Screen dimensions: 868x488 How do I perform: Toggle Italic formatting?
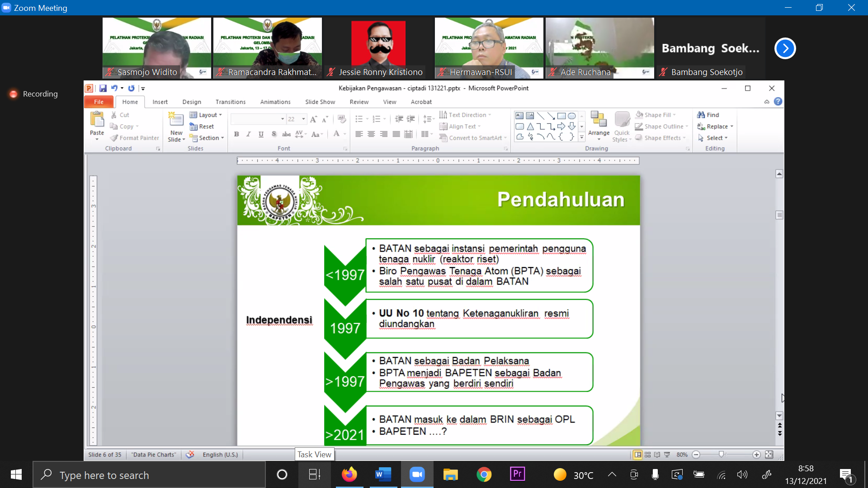click(x=249, y=134)
